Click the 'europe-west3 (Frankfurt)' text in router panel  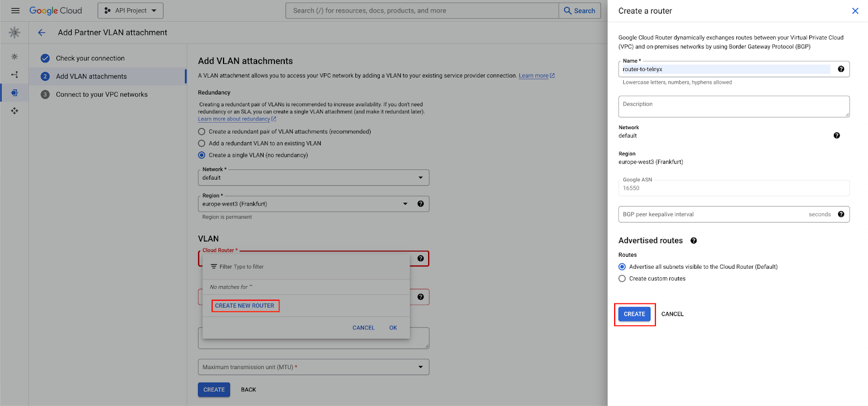pos(651,162)
